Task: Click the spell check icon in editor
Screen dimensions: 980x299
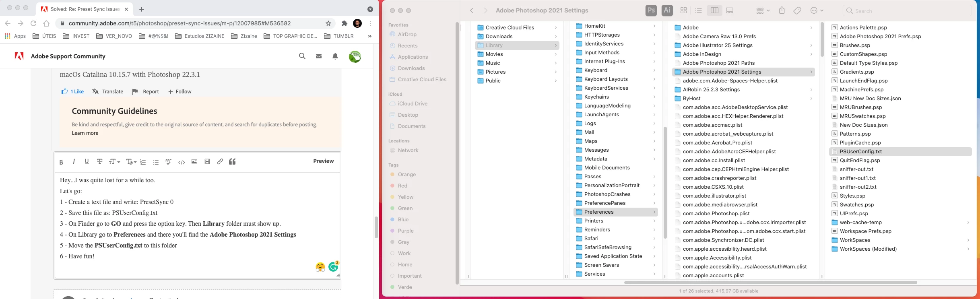Action: click(169, 162)
